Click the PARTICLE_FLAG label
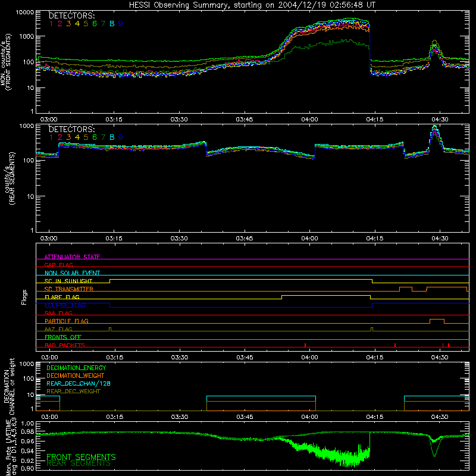 67,321
